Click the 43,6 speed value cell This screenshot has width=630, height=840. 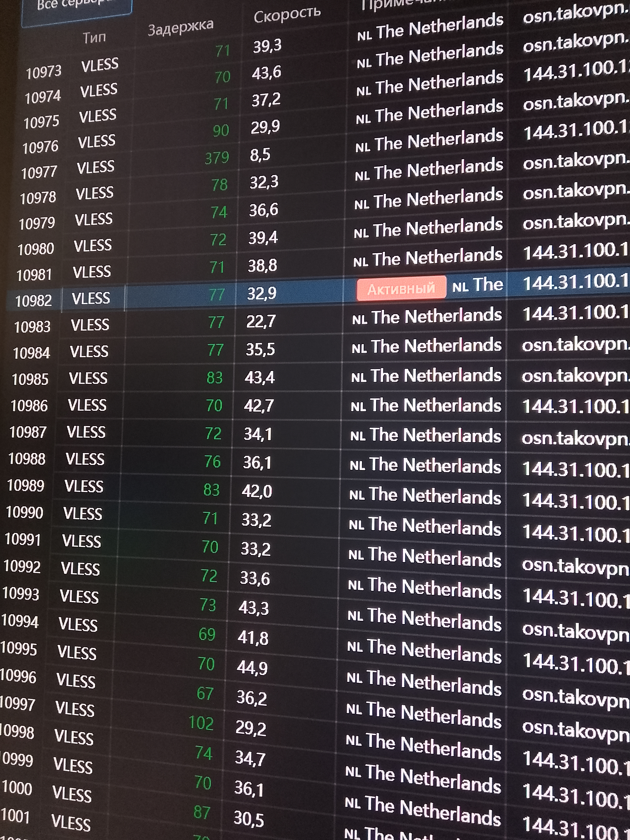pyautogui.click(x=266, y=72)
